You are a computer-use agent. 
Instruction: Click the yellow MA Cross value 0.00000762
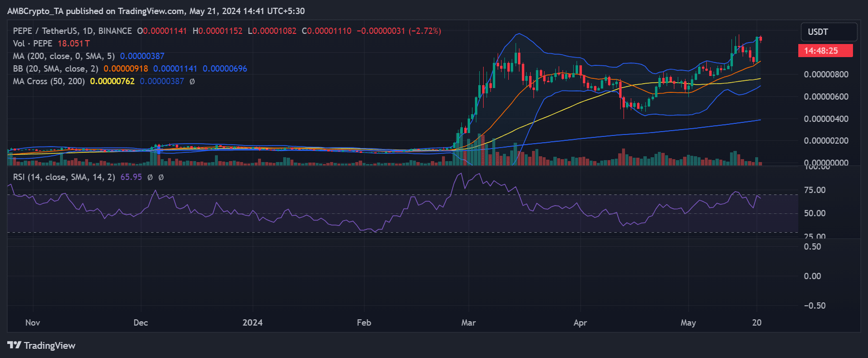pos(112,81)
